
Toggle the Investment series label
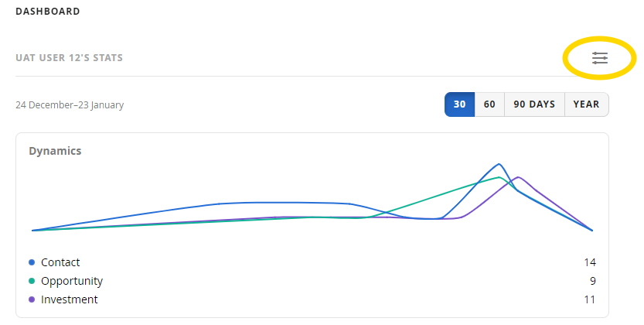pos(70,299)
